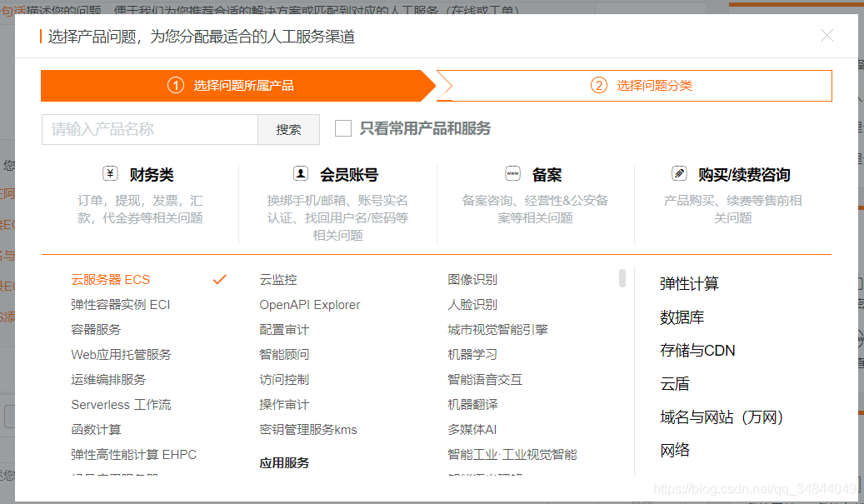Click the 订单，提现，发票 description text

(x=140, y=209)
